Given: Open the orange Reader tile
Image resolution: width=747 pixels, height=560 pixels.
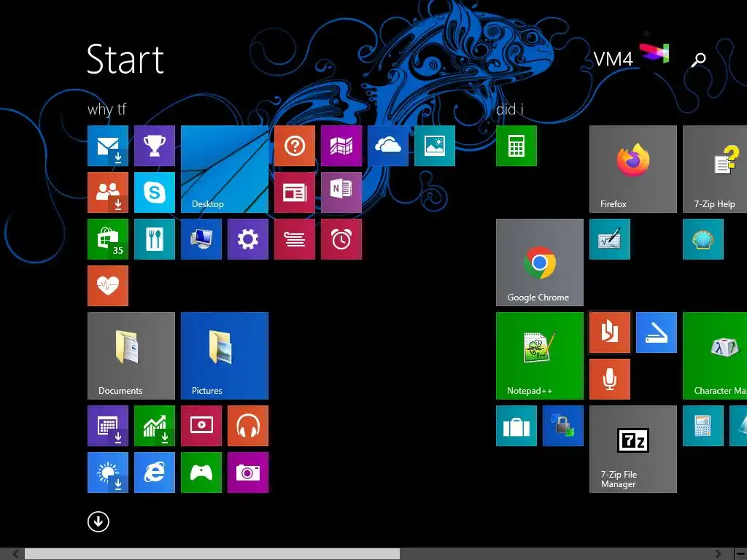Looking at the screenshot, I should [x=610, y=332].
